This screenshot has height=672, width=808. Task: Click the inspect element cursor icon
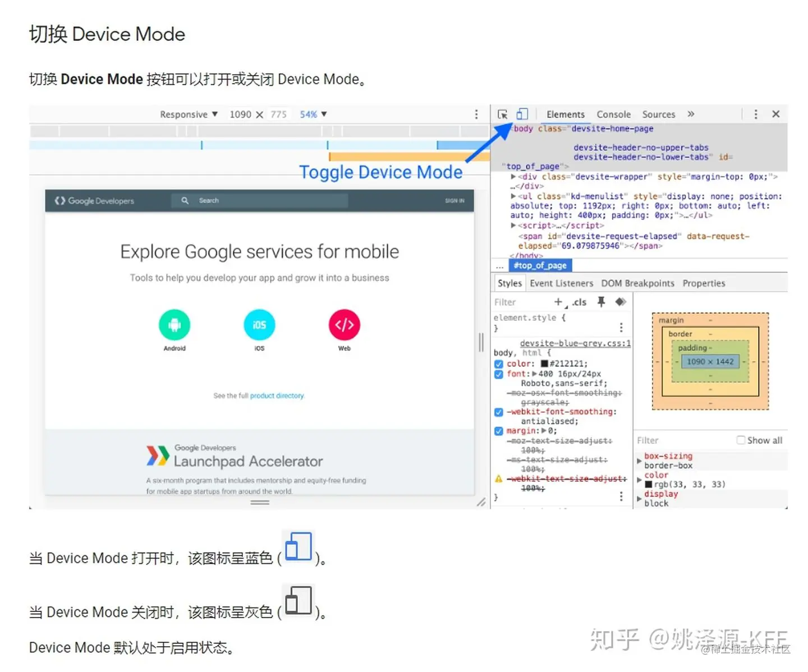pos(502,114)
